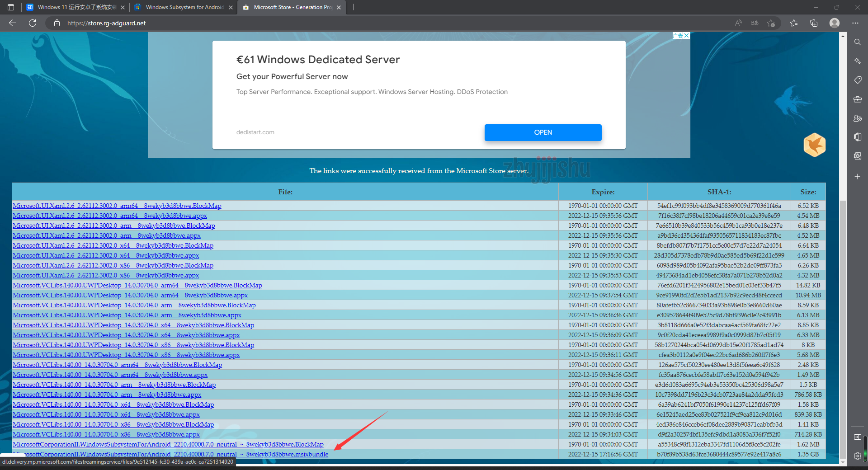
Task: Download WindowsSubsystemForAndroid BlockMap file
Action: tap(168, 444)
